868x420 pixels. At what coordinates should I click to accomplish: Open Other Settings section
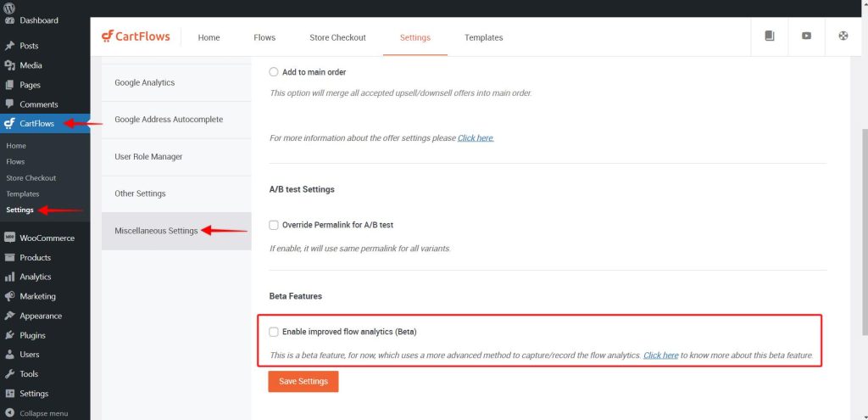(176, 194)
